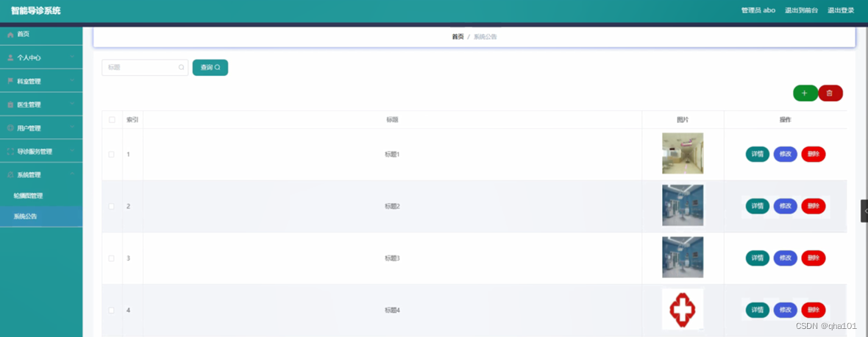Expand the 医生管理 menu chevron
Viewport: 868px width, 337px height.
point(73,104)
